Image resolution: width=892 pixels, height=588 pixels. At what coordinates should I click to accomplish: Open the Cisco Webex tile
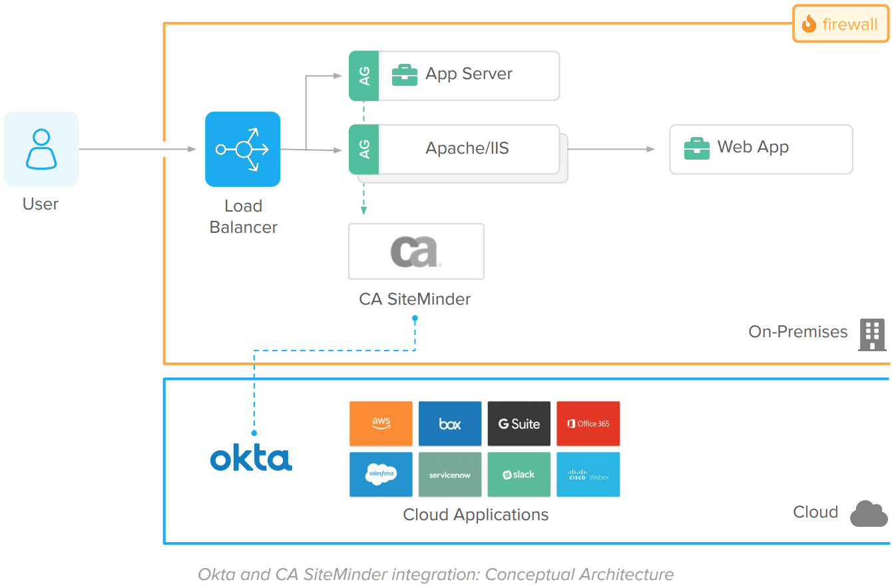[588, 474]
